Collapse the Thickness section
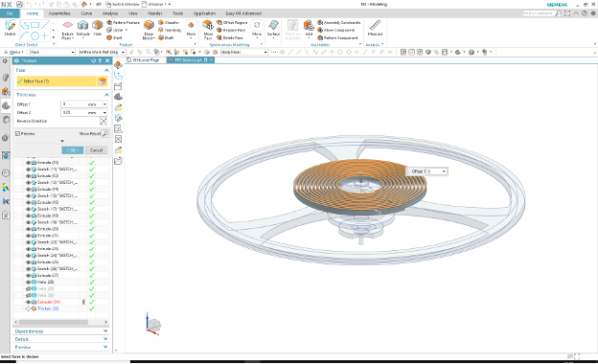Viewport: 598px width, 364px height. tap(106, 95)
